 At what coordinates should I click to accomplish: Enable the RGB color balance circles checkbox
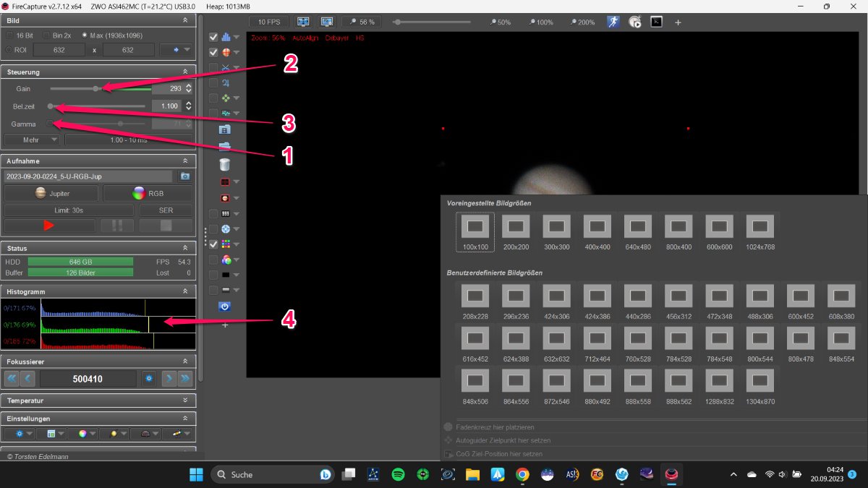click(213, 260)
